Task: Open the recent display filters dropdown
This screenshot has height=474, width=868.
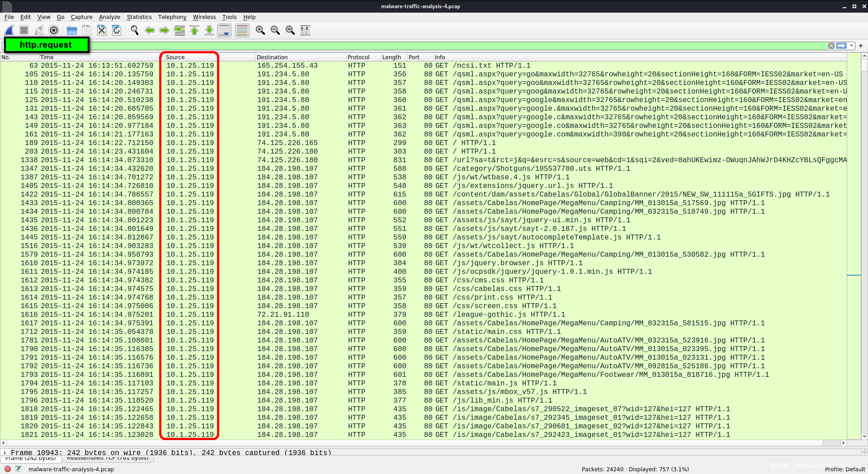Action: point(852,46)
